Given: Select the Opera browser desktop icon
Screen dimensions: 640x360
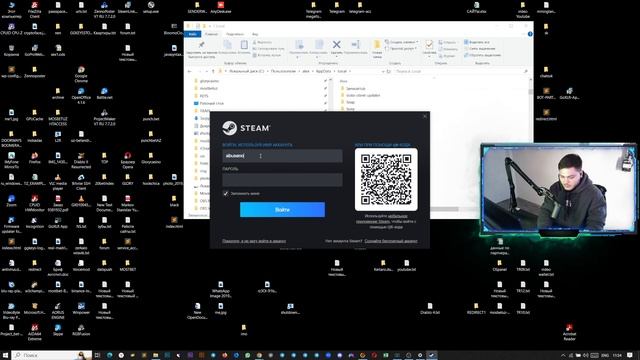Looking at the screenshot, I should coord(128,160).
